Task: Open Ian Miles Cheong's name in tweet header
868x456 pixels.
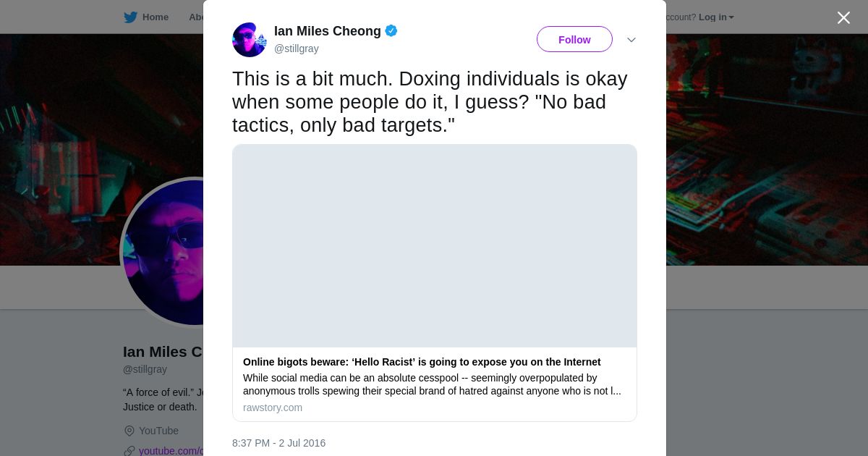Action: tap(327, 31)
